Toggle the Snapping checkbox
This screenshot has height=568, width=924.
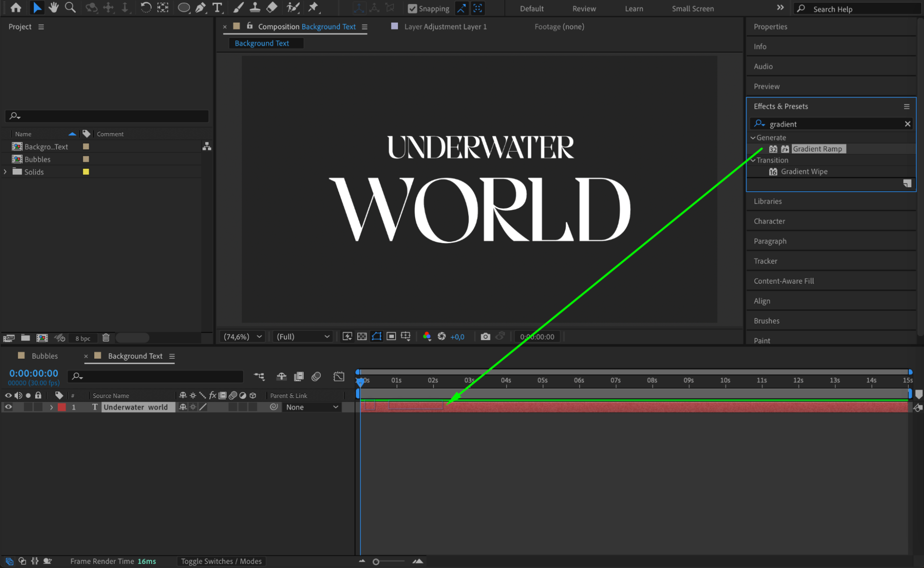[413, 8]
